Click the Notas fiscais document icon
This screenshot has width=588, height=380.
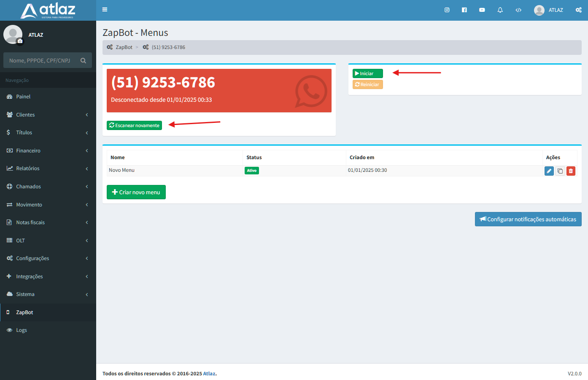[x=9, y=222]
